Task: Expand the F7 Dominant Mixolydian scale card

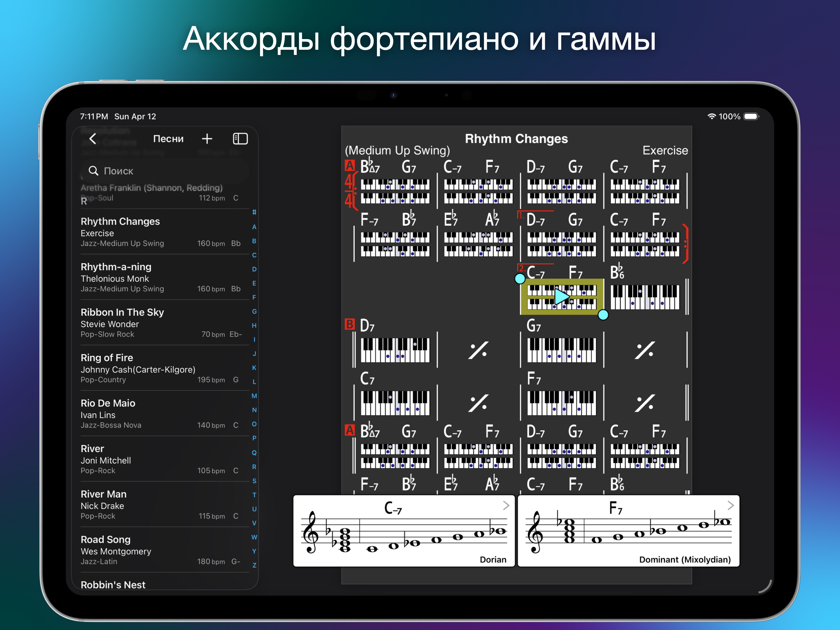Action: (x=731, y=505)
